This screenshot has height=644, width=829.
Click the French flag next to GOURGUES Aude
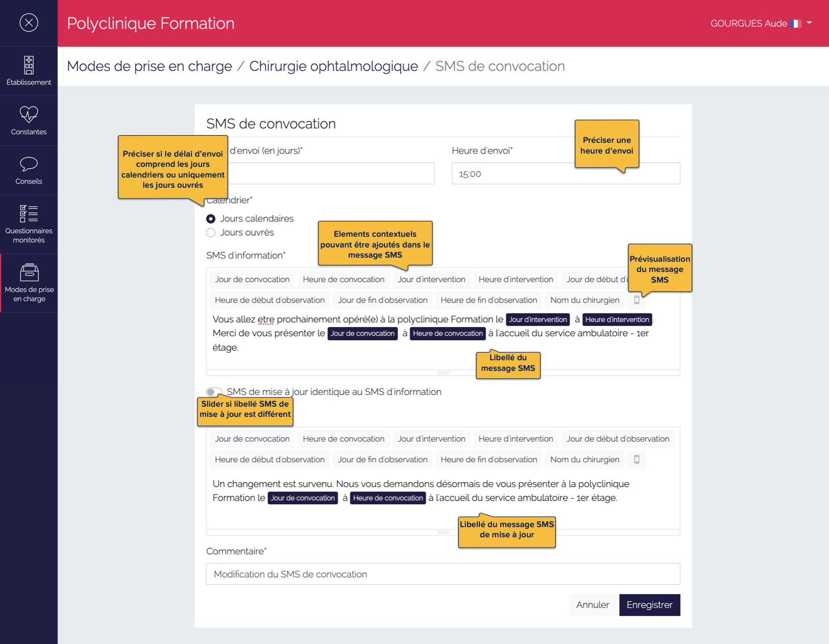point(795,23)
